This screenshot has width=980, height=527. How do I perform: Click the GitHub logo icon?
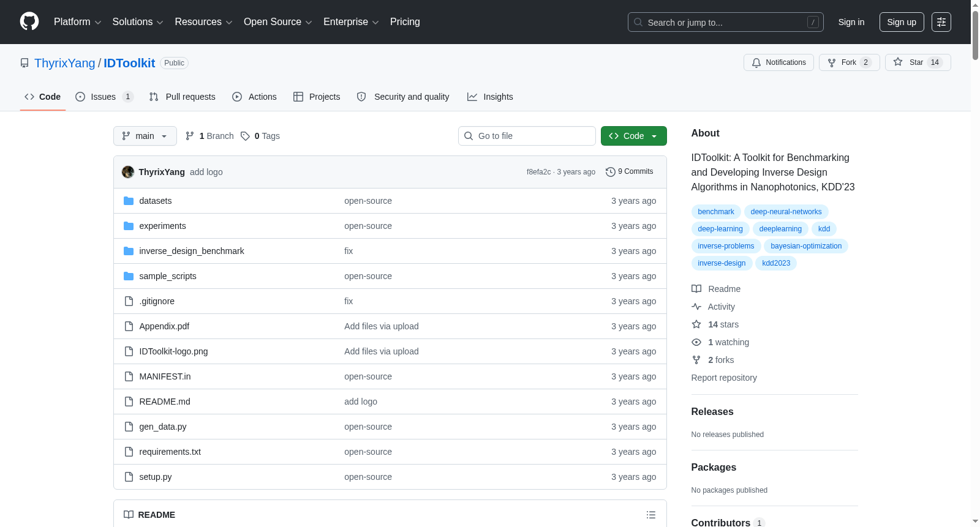coord(29,22)
